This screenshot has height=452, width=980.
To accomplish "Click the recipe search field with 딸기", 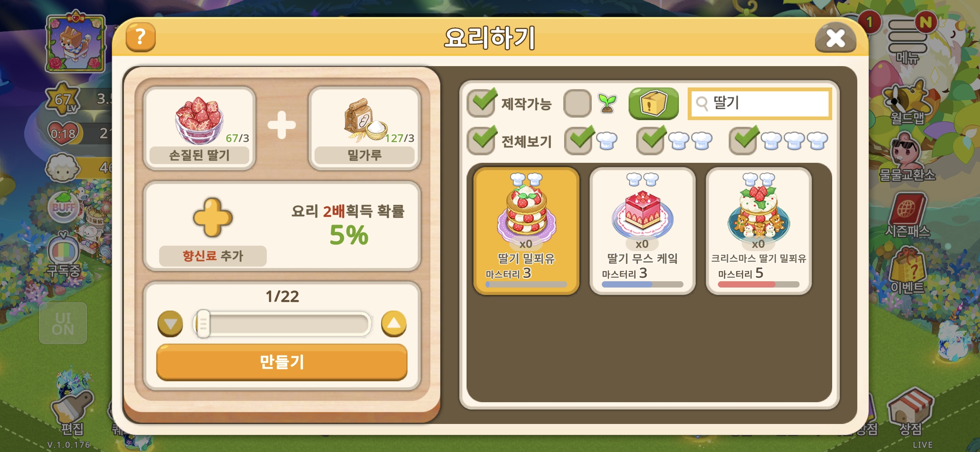I will pyautogui.click(x=759, y=103).
